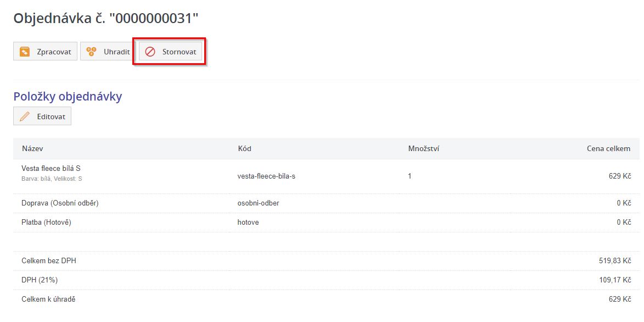This screenshot has width=644, height=322.
Task: Click the DPH (21%) amount 109,17 Kč
Action: click(x=615, y=280)
